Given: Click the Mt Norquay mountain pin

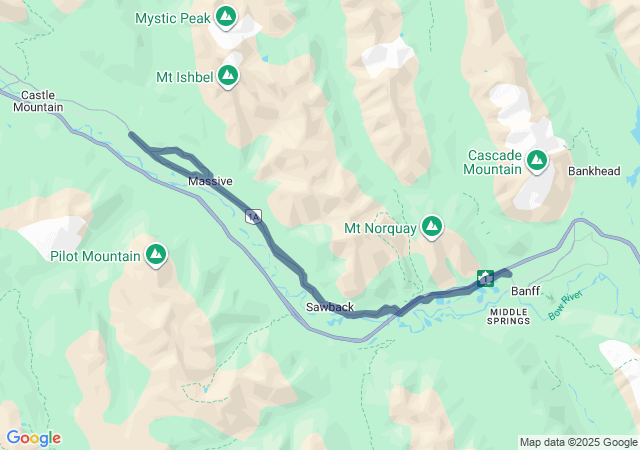Looking at the screenshot, I should click(432, 227).
